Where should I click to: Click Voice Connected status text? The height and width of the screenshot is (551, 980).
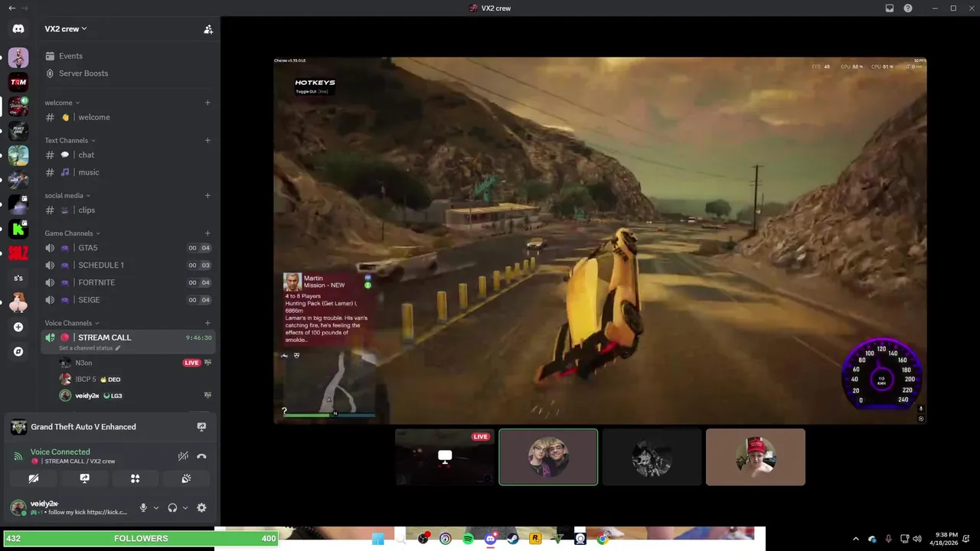click(x=60, y=452)
